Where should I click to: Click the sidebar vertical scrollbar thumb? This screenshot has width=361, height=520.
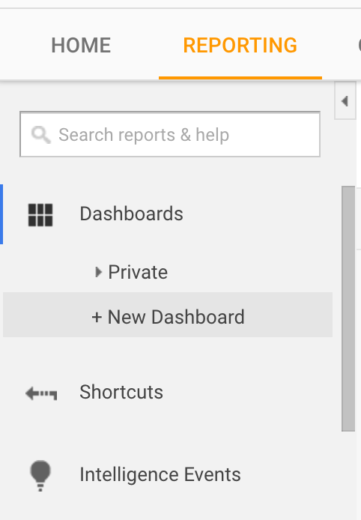348,309
